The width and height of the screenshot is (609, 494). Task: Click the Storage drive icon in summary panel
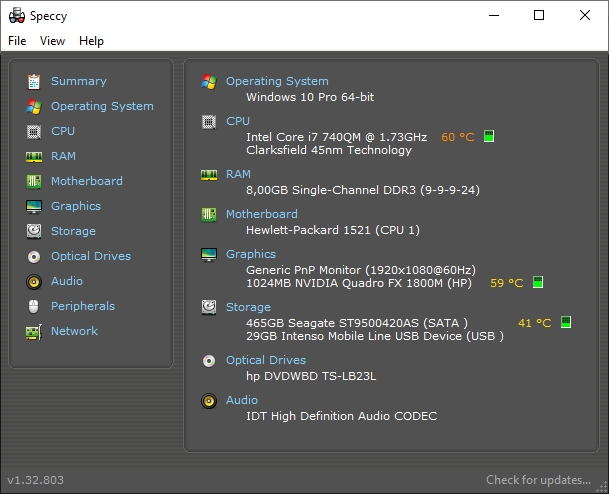pos(209,307)
